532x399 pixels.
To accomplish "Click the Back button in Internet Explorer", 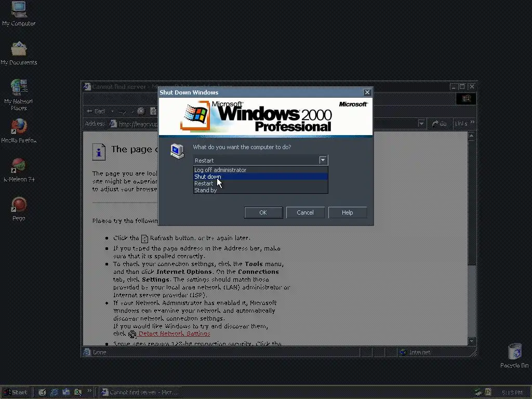I will [96, 111].
